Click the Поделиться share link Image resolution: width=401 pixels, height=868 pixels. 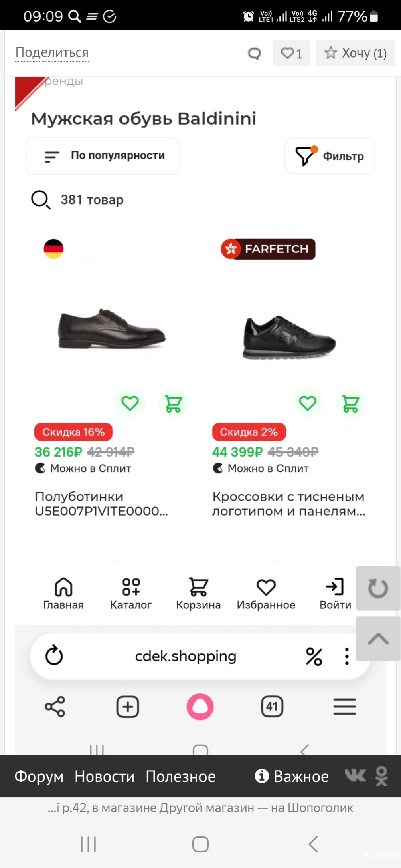52,52
